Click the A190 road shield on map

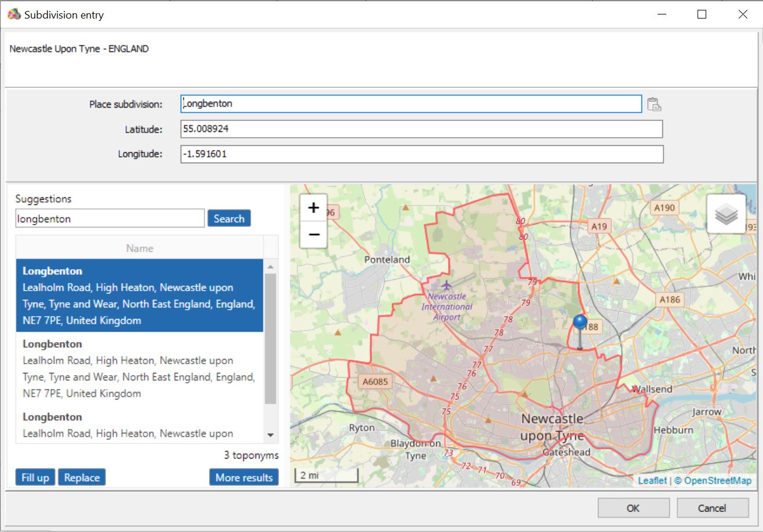point(664,208)
